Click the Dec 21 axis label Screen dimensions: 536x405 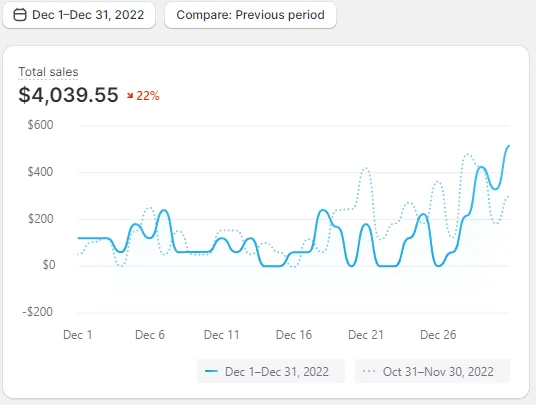click(x=366, y=335)
